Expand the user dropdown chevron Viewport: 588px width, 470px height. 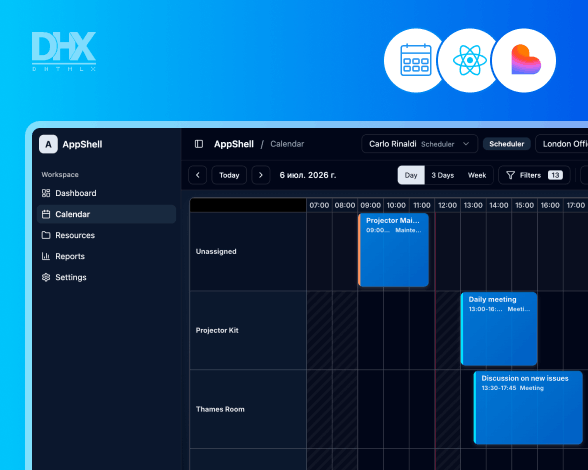click(466, 144)
